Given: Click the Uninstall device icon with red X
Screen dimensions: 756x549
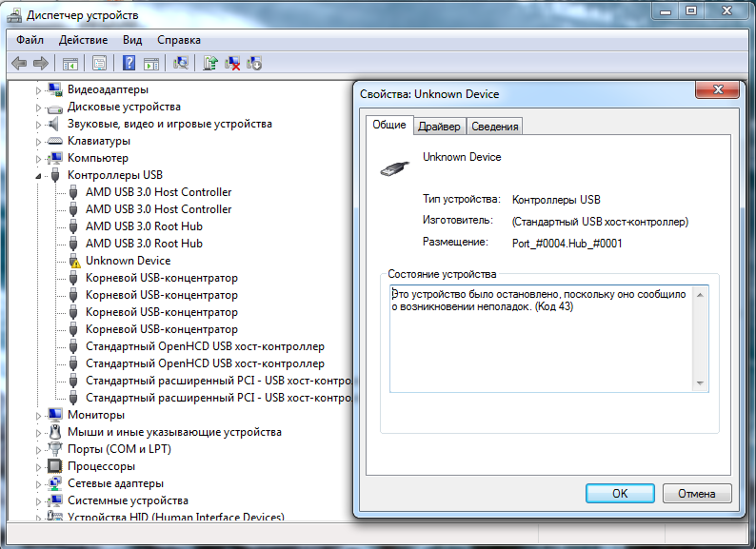Looking at the screenshot, I should 232,63.
